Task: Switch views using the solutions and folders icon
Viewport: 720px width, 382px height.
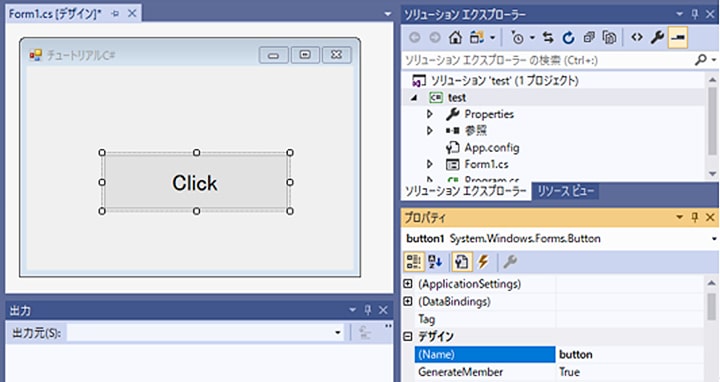Action: pyautogui.click(x=477, y=38)
